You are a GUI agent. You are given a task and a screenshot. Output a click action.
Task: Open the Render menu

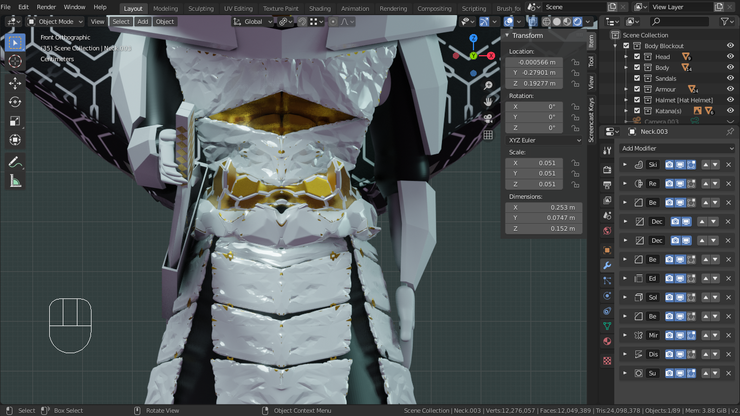click(x=46, y=7)
